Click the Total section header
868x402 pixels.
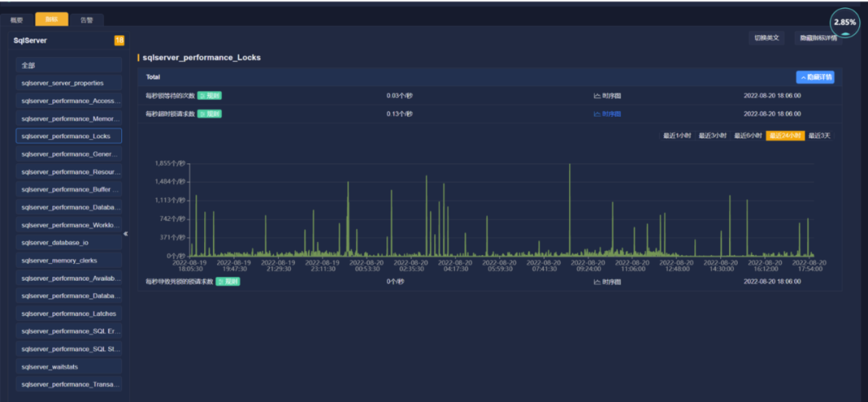(490, 77)
